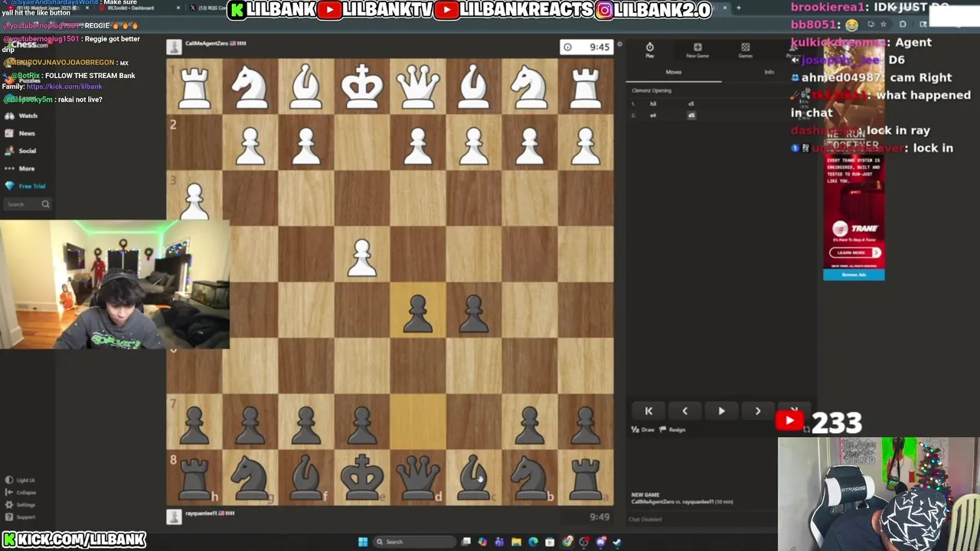Open File Explorer from taskbar
The image size is (980, 551).
click(x=516, y=542)
